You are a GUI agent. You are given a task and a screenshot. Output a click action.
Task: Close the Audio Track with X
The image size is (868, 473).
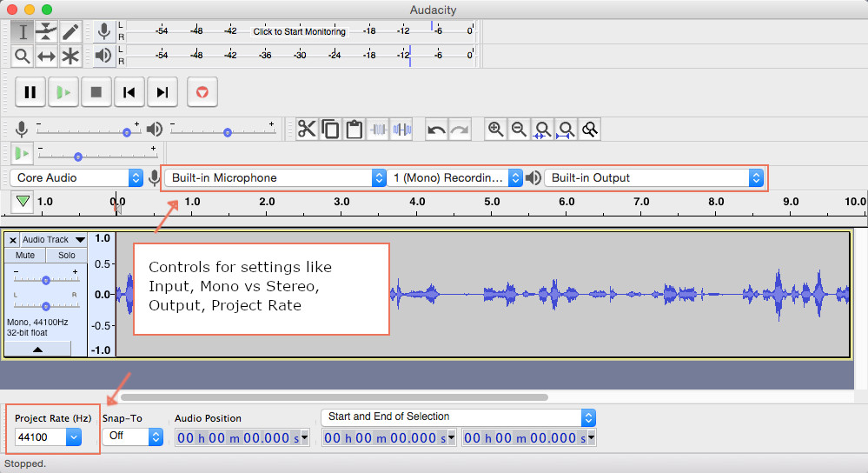point(12,239)
